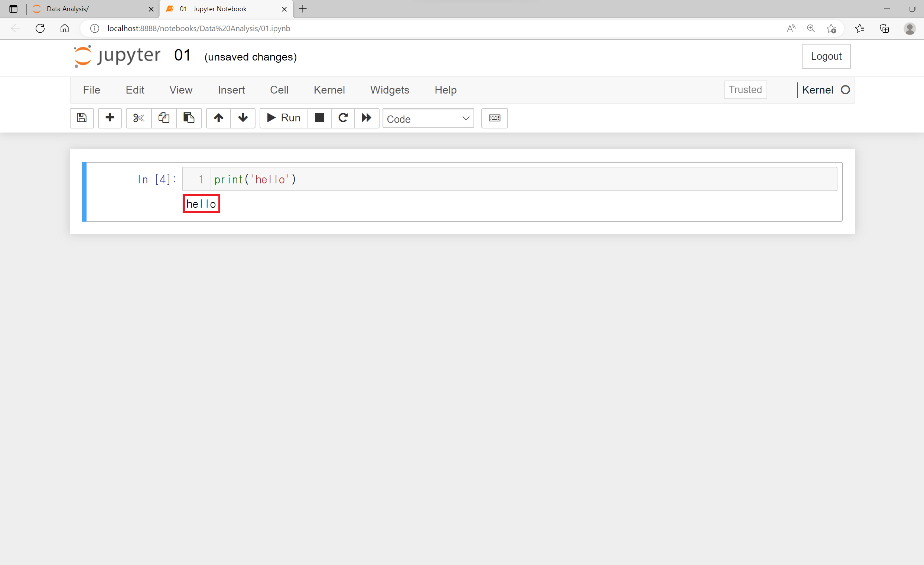Cut selected cell with scissors icon
Image resolution: width=924 pixels, height=565 pixels.
(x=139, y=118)
